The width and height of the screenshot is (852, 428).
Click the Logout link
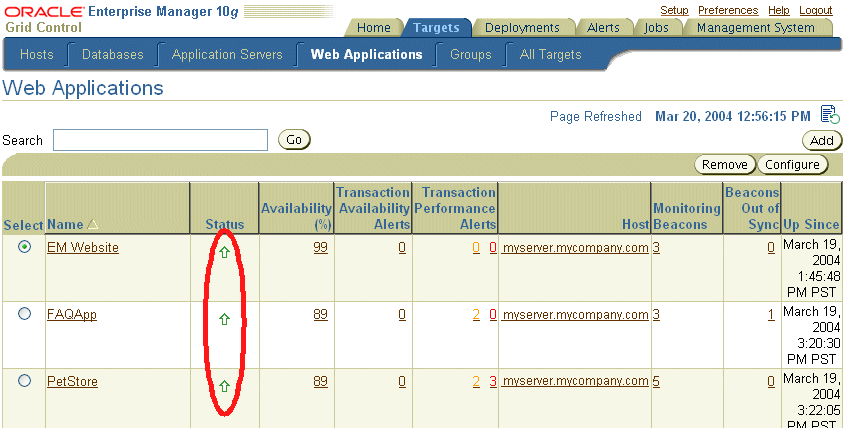point(816,10)
